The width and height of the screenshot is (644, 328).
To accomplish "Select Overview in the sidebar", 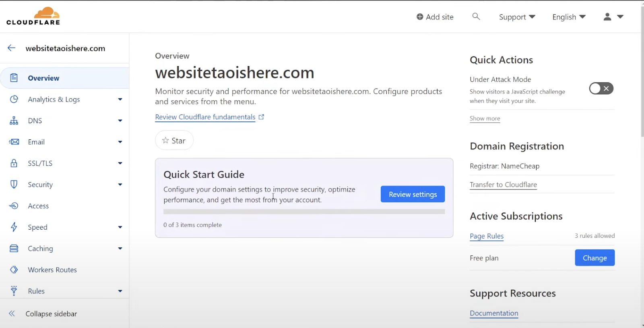I will (64, 78).
